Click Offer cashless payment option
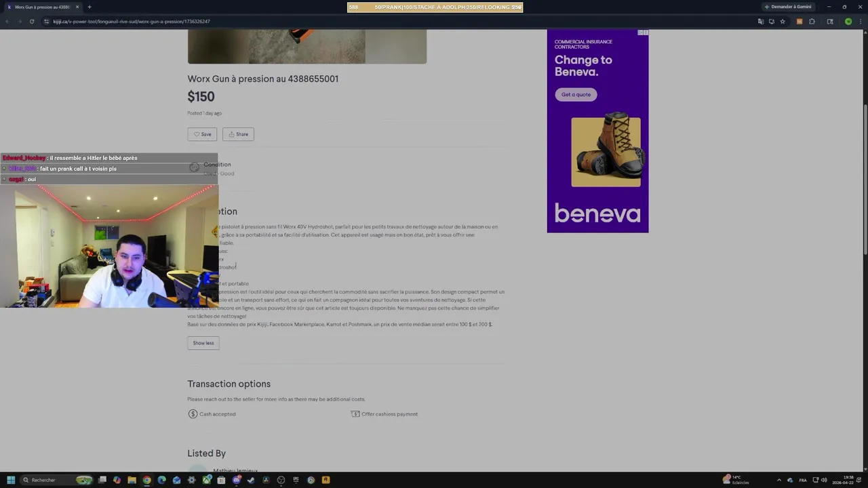 pyautogui.click(x=384, y=414)
